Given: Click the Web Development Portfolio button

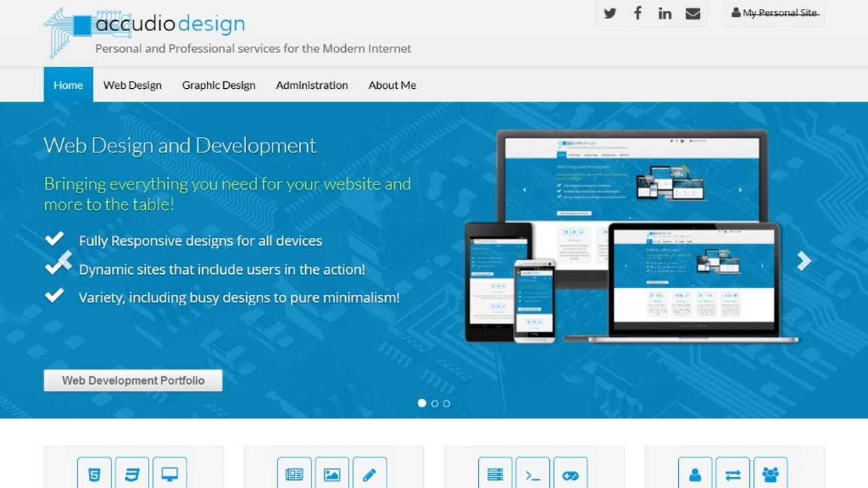Looking at the screenshot, I should click(x=133, y=380).
